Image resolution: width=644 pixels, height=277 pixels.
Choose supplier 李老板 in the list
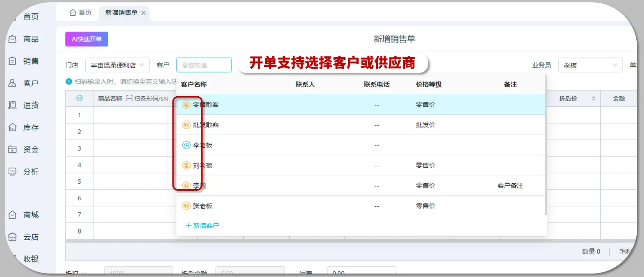click(361, 145)
